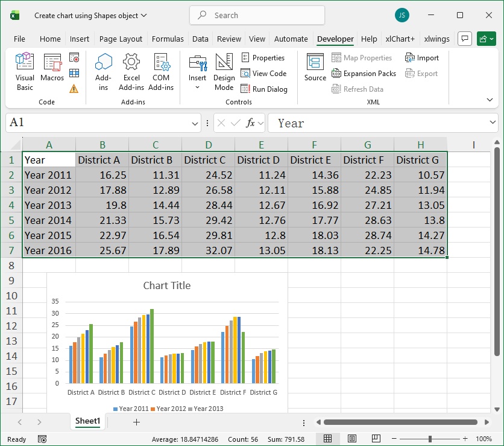
Task: Switch to the Insert tab
Action: click(80, 39)
